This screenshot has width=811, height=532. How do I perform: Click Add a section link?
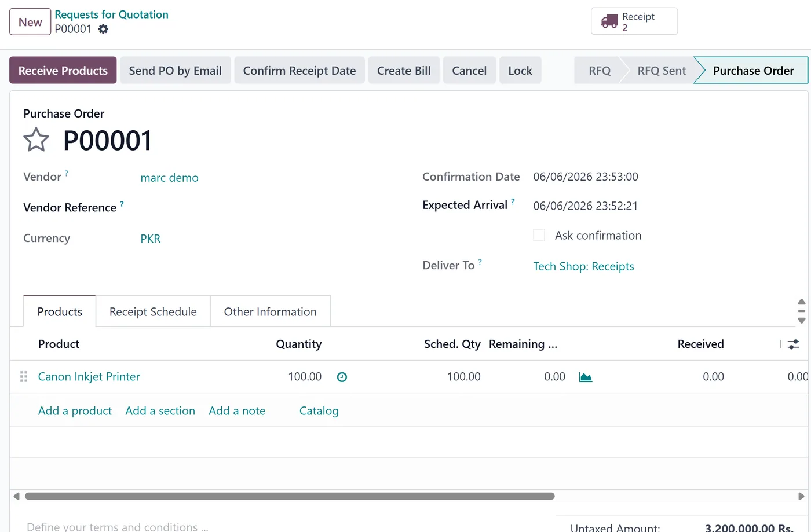[x=160, y=411]
